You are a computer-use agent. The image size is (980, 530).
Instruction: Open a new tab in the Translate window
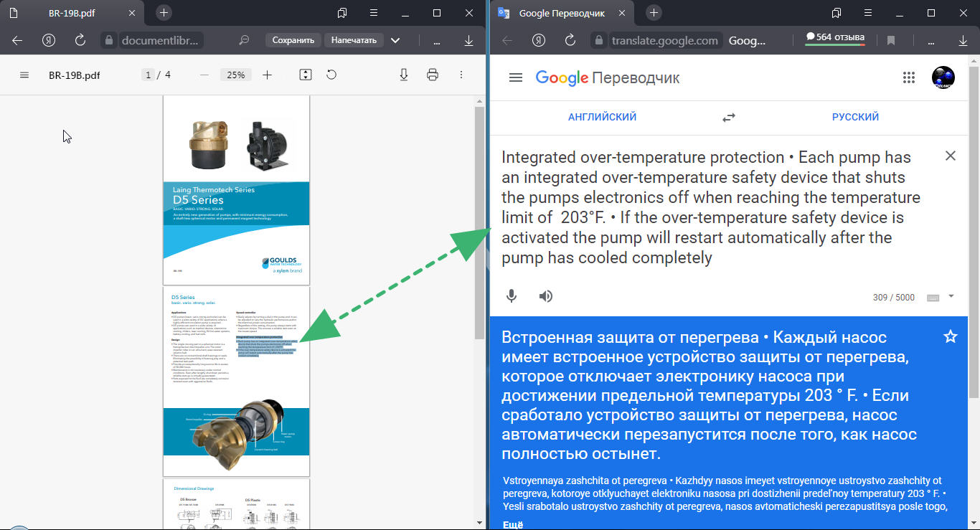click(654, 13)
